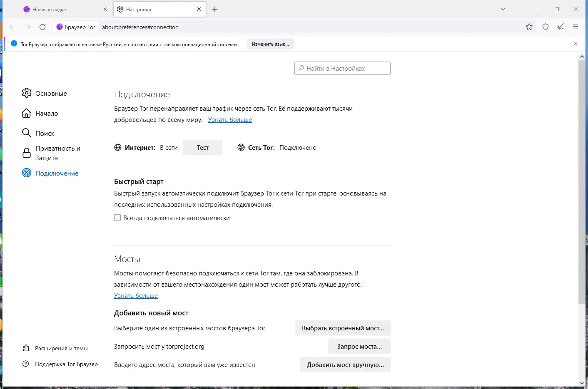
Task: Close the Настройки tab
Action: coord(199,9)
